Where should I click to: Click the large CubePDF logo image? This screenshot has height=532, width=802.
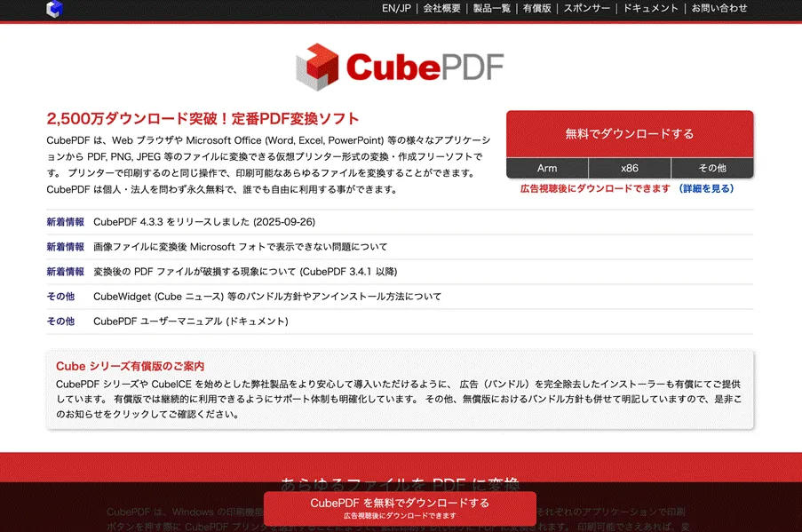[x=400, y=67]
